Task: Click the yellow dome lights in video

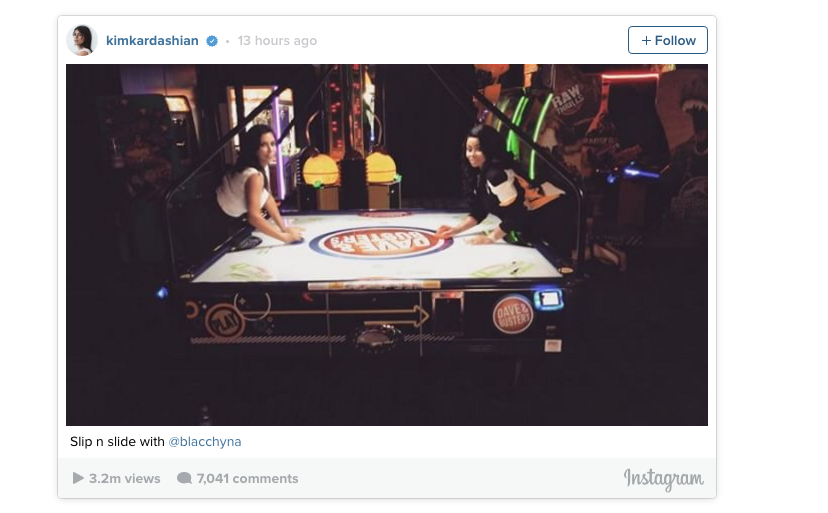Action: [x=350, y=168]
